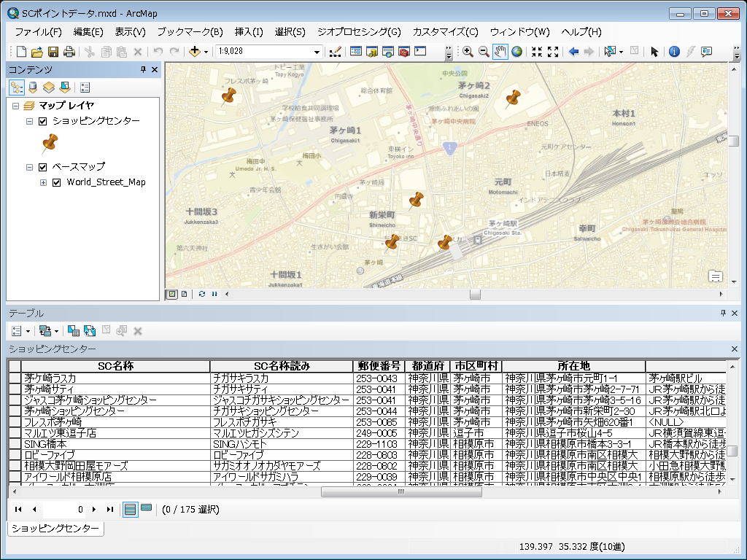Screen dimensions: 747x560
Task: Open Table of Contents options
Action: (x=85, y=87)
